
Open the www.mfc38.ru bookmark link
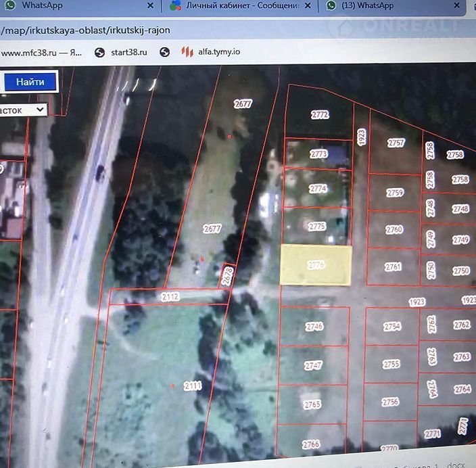click(42, 52)
